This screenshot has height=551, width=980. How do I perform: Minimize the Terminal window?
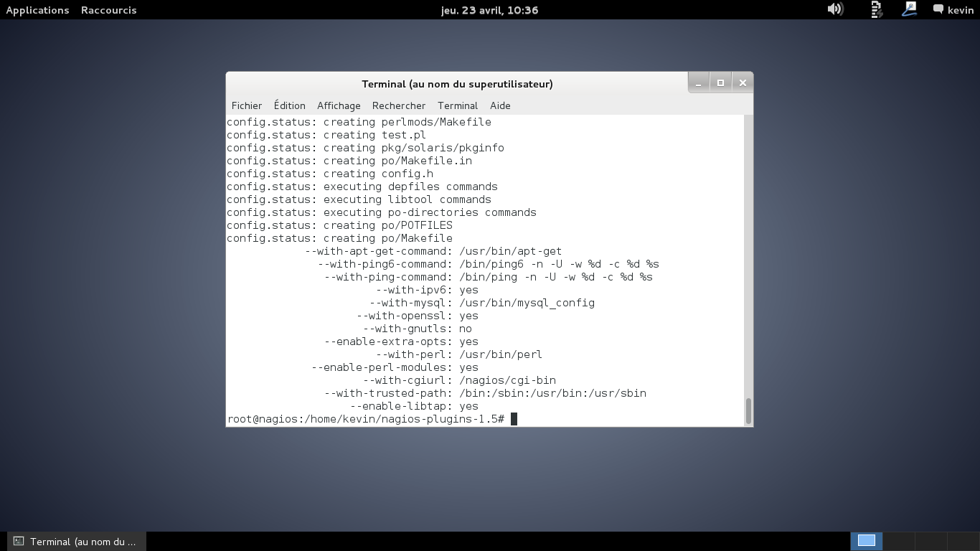[698, 83]
